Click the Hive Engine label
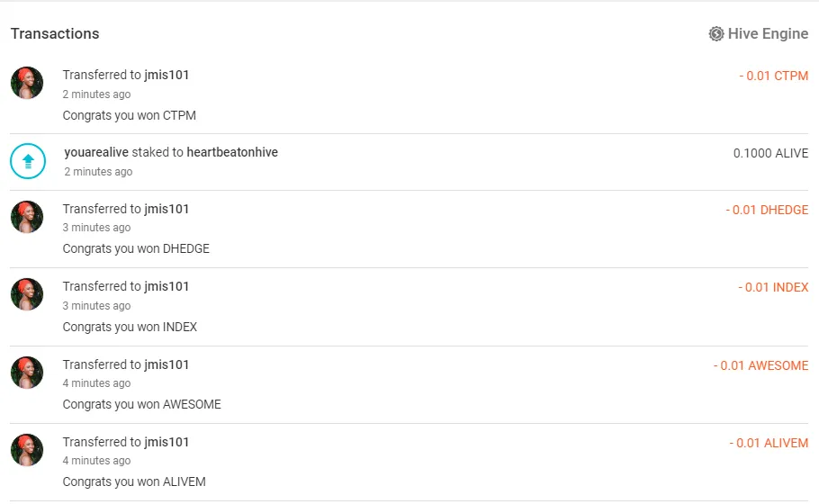 (x=768, y=34)
